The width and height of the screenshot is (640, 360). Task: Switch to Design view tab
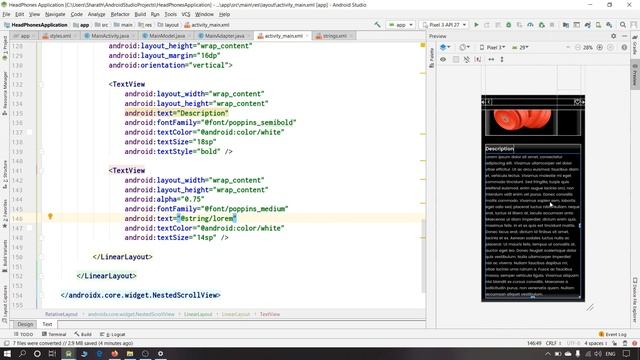[x=25, y=324]
